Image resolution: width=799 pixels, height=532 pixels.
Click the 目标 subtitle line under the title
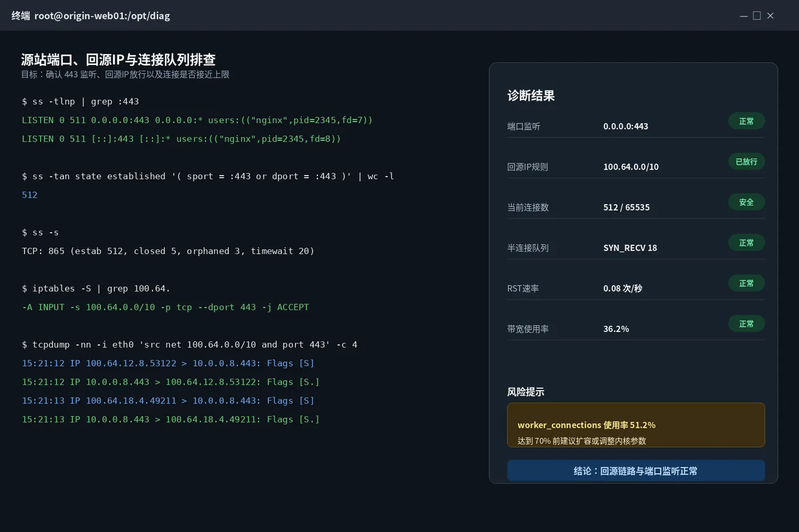[125, 74]
